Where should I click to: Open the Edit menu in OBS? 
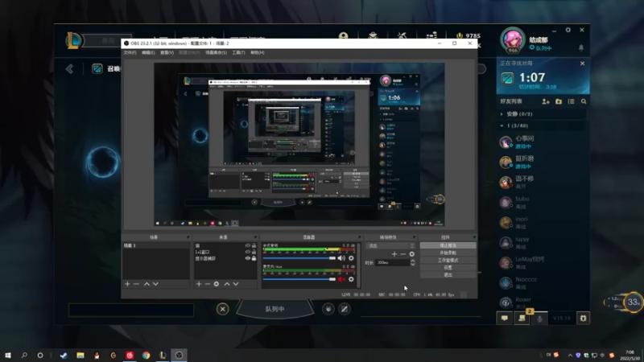tap(148, 52)
